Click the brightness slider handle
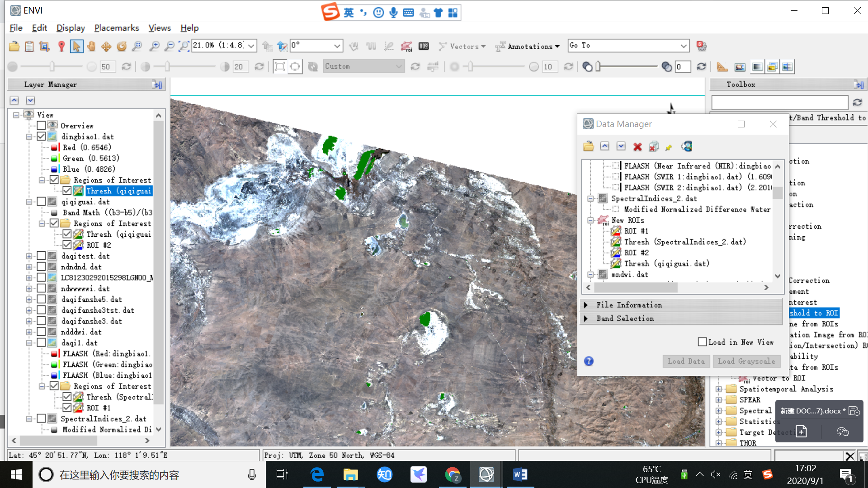Image resolution: width=868 pixels, height=488 pixels. (52, 67)
